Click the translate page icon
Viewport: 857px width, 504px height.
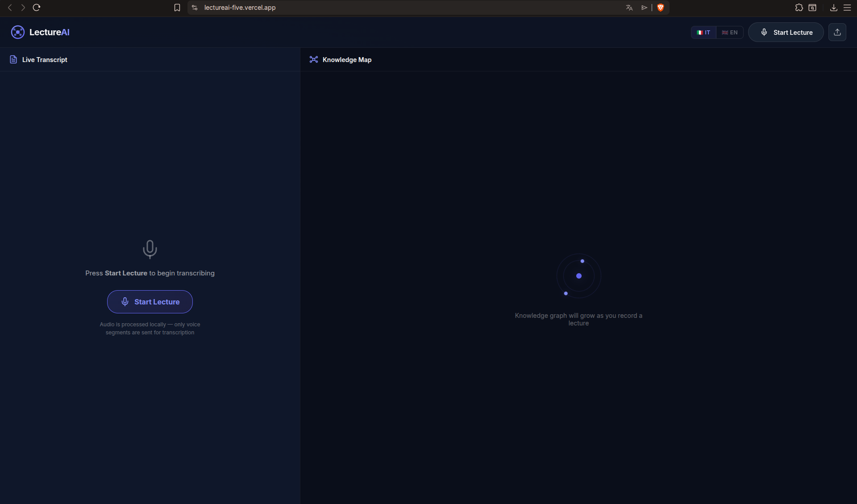629,8
